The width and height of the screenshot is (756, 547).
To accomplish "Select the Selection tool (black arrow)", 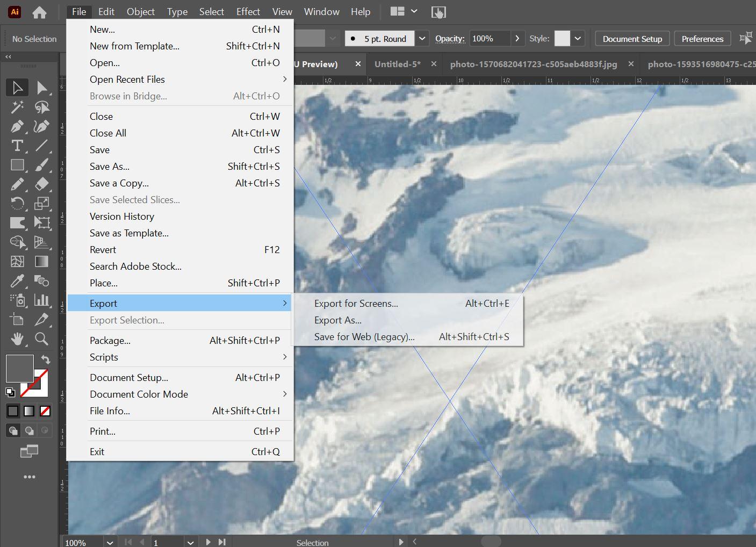I will coord(17,88).
